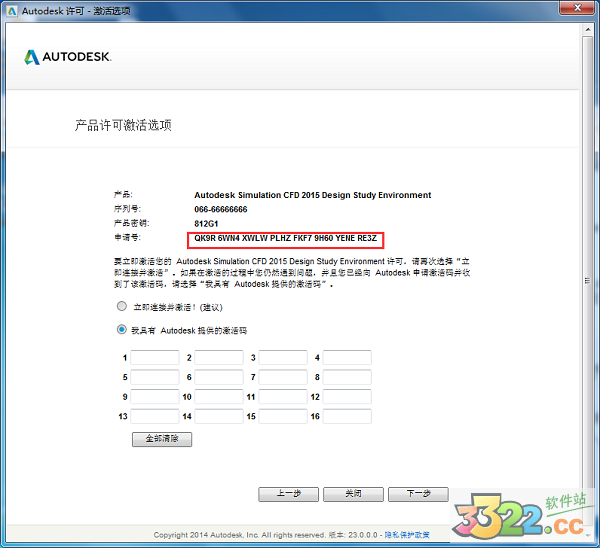Click activation code field 15
This screenshot has height=548, width=600.
[283, 416]
